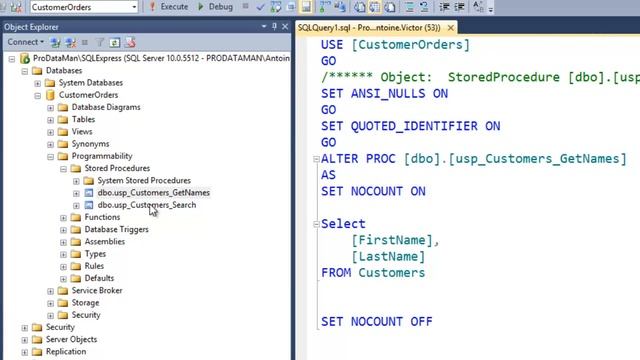Select the Functions folder
The width and height of the screenshot is (640, 360).
tap(102, 217)
